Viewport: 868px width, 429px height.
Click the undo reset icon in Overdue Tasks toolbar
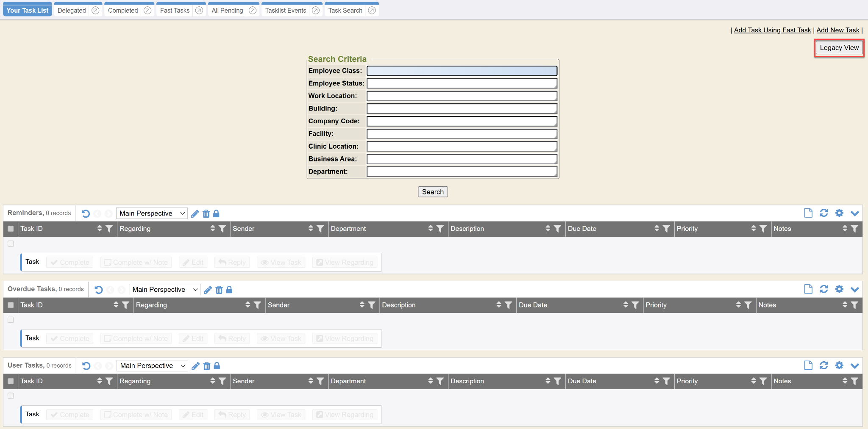tap(99, 290)
